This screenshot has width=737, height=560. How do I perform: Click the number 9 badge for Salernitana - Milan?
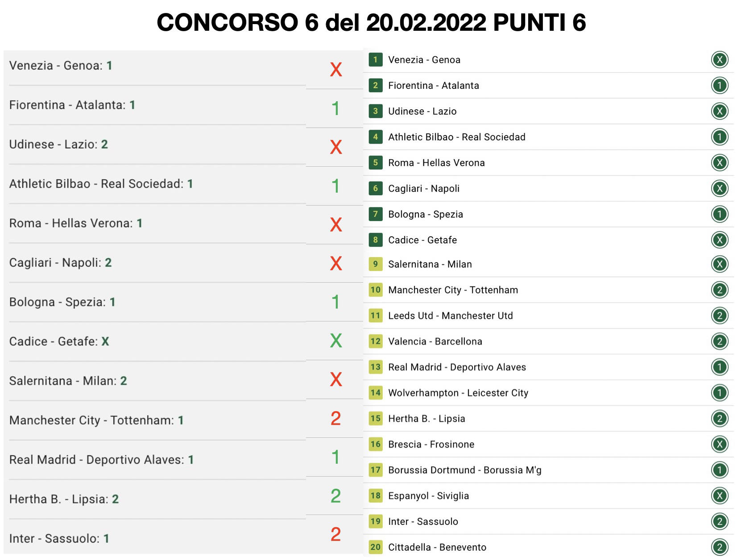click(375, 264)
